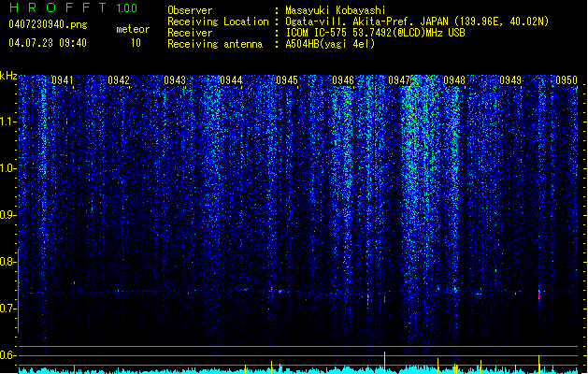Click the A504HB(yagi 4el) antenna text
This screenshot has width=588, height=374.
point(330,44)
